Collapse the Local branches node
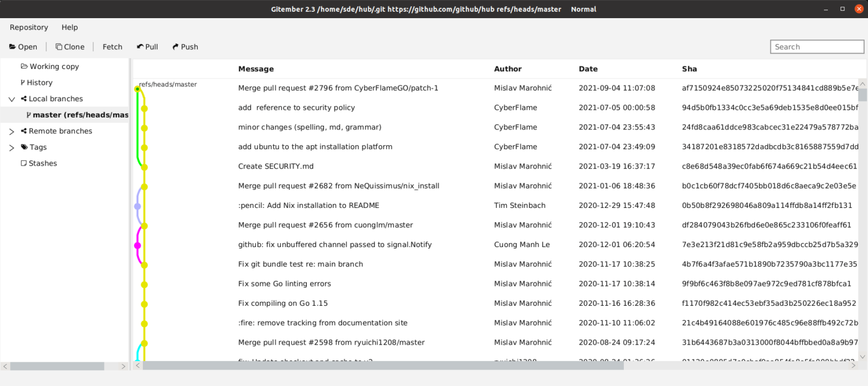Viewport: 868px width, 386px height. click(x=12, y=99)
